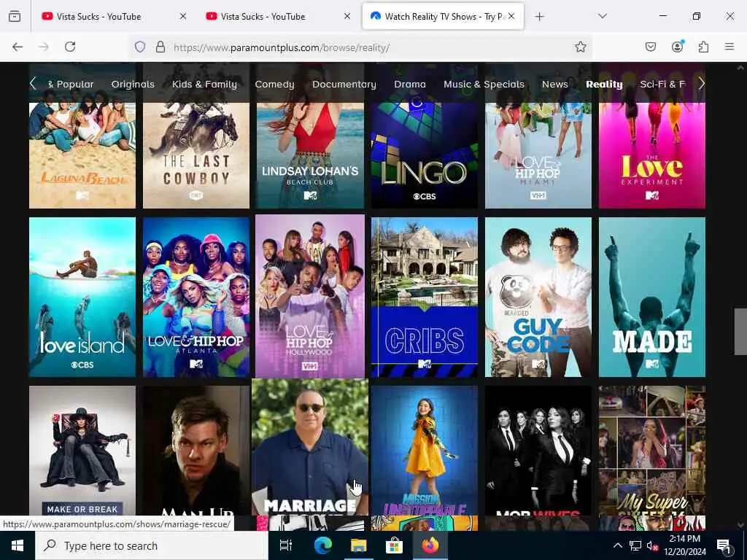This screenshot has width=747, height=560.
Task: Show hidden system tray icons
Action: [x=617, y=545]
